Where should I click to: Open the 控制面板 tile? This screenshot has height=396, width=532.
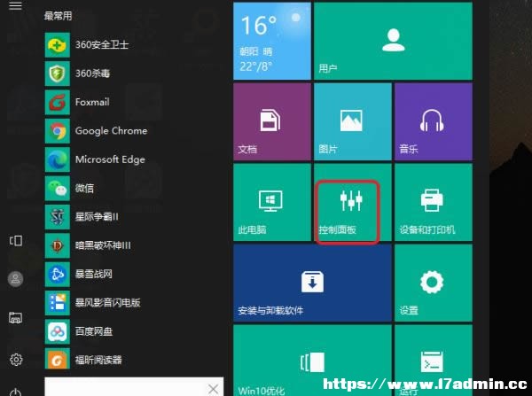353,202
